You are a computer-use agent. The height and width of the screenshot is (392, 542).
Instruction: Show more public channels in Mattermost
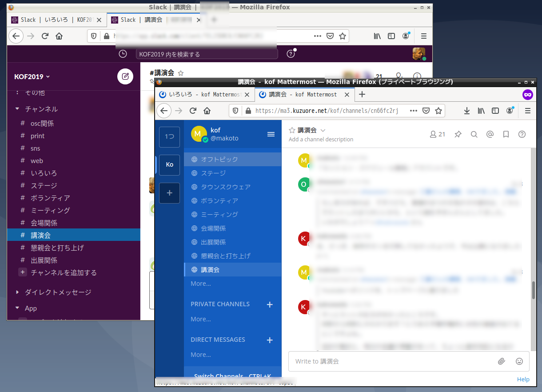point(201,284)
